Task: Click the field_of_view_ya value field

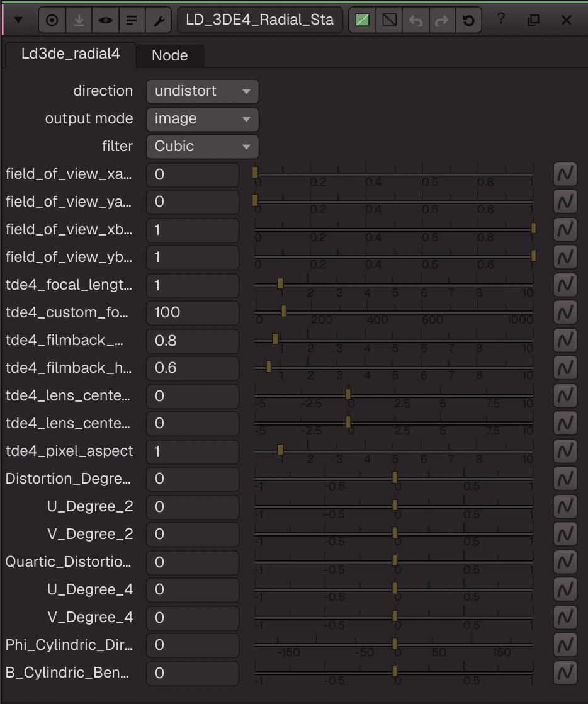Action: (x=193, y=202)
